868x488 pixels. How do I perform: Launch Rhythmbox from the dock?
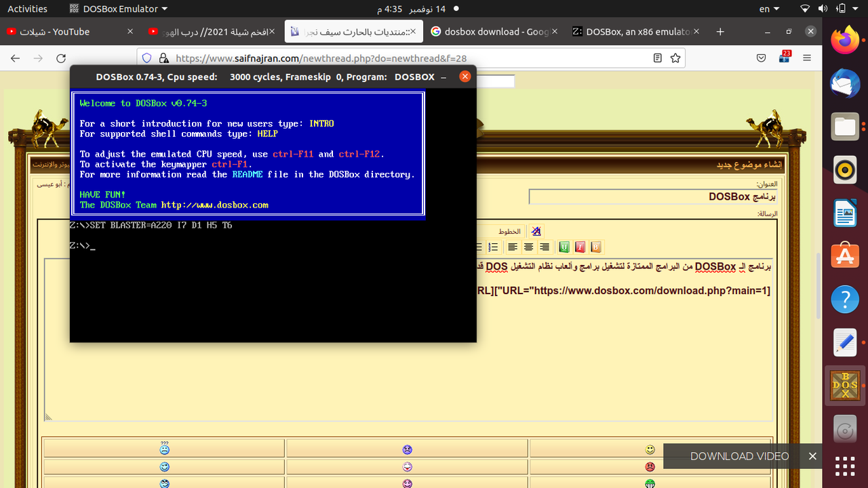point(845,170)
